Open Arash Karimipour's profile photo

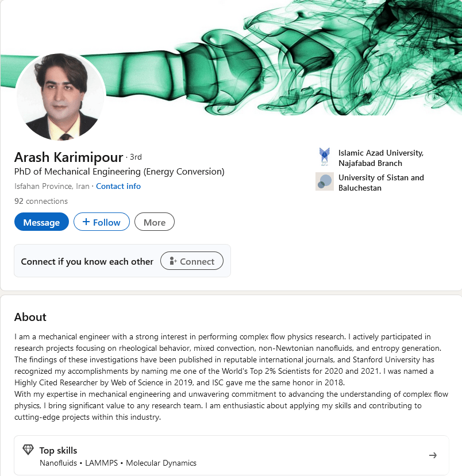pos(60,96)
